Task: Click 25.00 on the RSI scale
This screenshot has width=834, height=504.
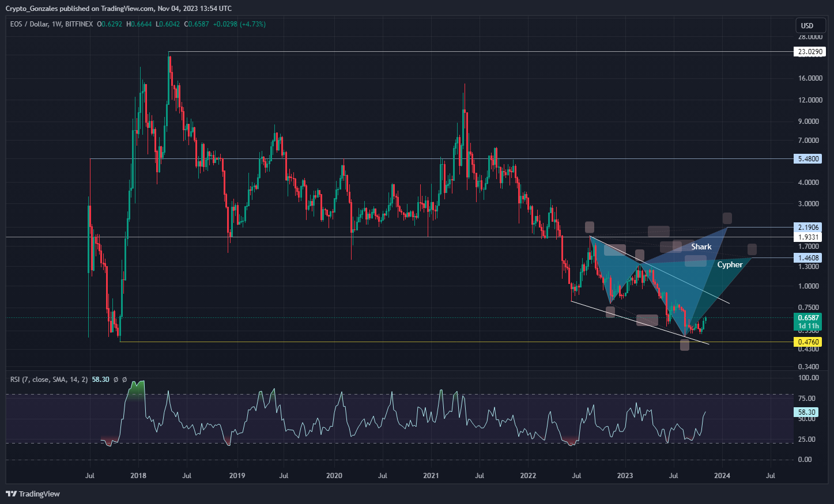Action: coord(807,439)
